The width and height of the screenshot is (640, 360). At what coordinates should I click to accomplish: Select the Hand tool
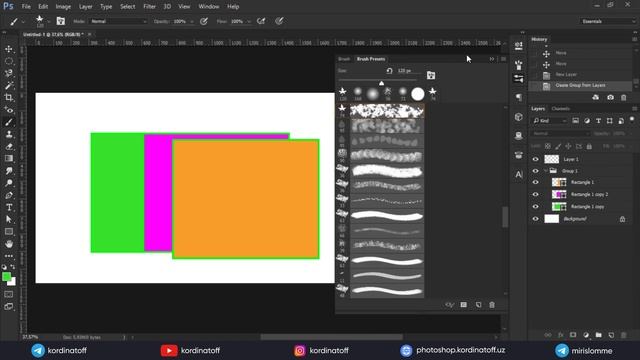tap(9, 244)
